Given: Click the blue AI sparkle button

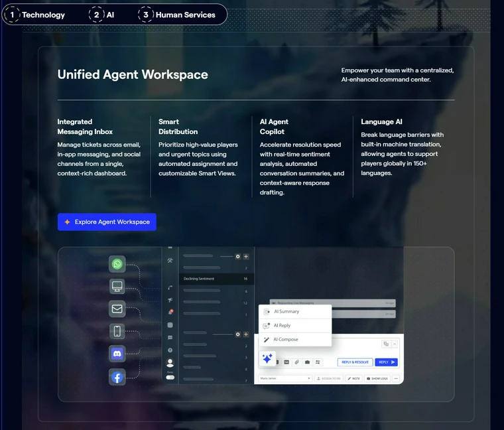Looking at the screenshot, I should point(267,358).
